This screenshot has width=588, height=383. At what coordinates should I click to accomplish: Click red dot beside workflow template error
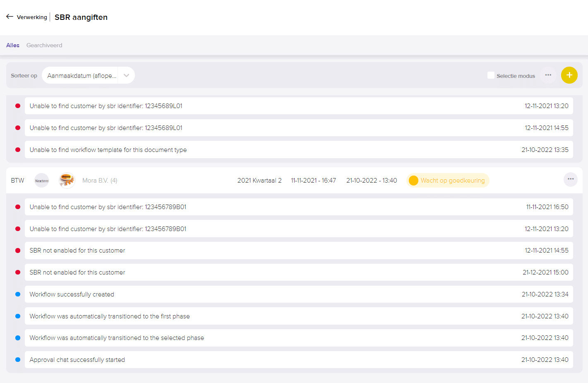[18, 150]
